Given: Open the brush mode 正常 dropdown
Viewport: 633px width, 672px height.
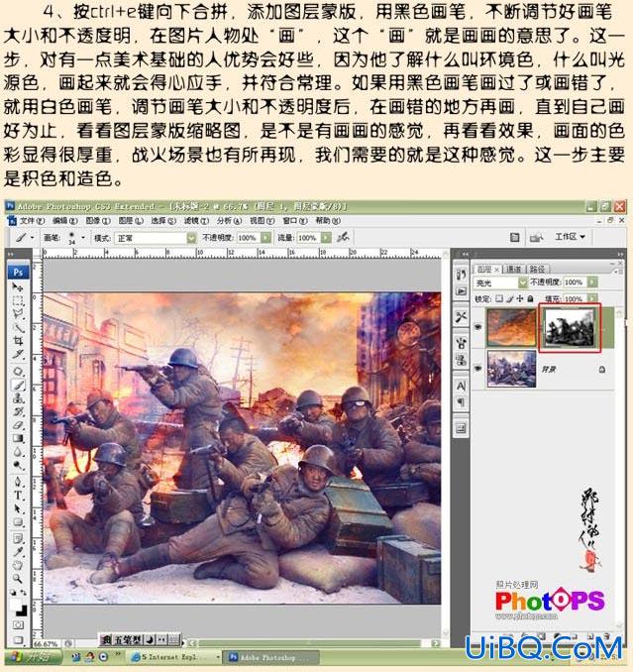Looking at the screenshot, I should [x=191, y=238].
